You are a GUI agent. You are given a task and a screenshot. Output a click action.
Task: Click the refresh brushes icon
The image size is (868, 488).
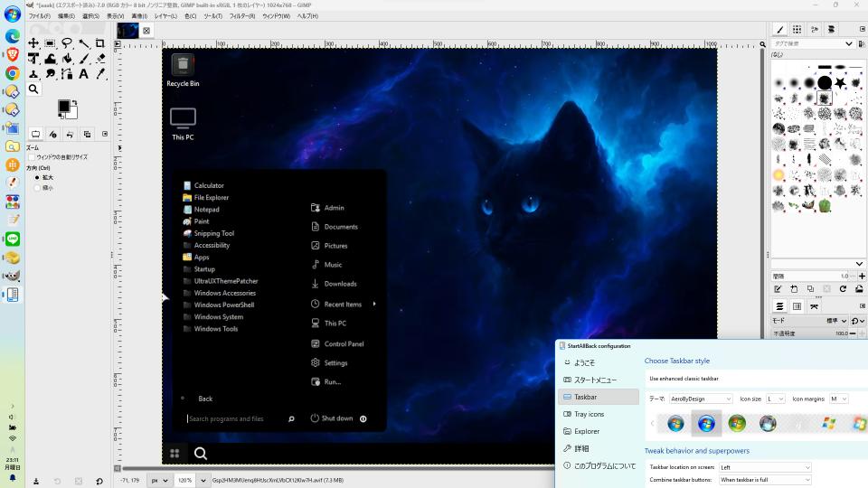point(843,289)
